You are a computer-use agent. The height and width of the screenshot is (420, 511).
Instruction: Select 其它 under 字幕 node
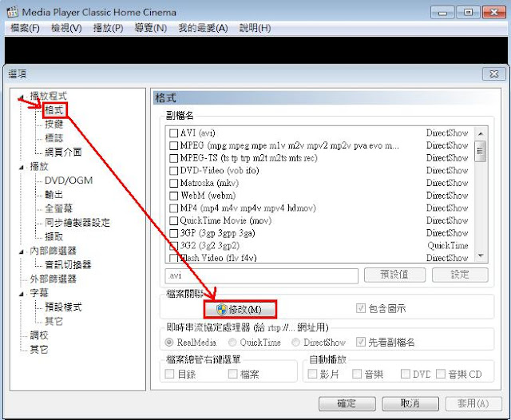coord(54,321)
